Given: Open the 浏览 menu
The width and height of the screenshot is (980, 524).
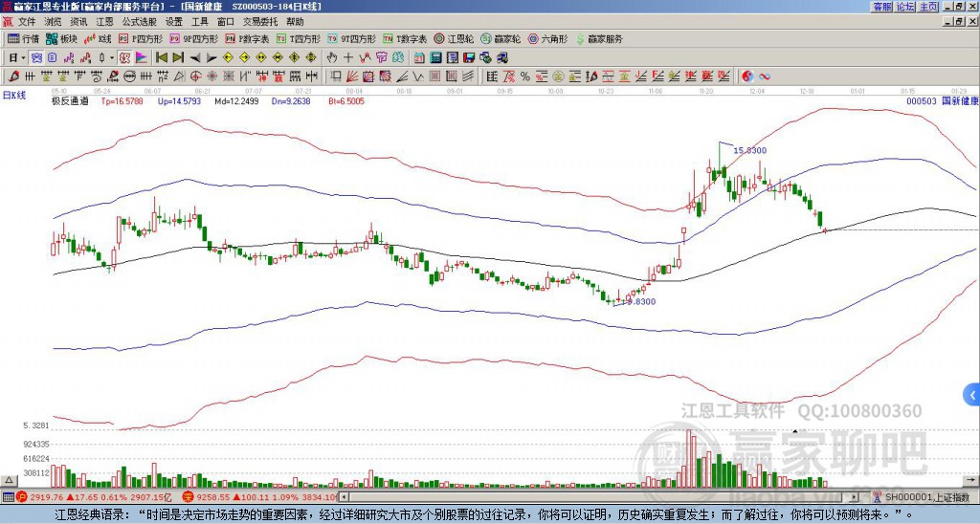Looking at the screenshot, I should point(53,22).
